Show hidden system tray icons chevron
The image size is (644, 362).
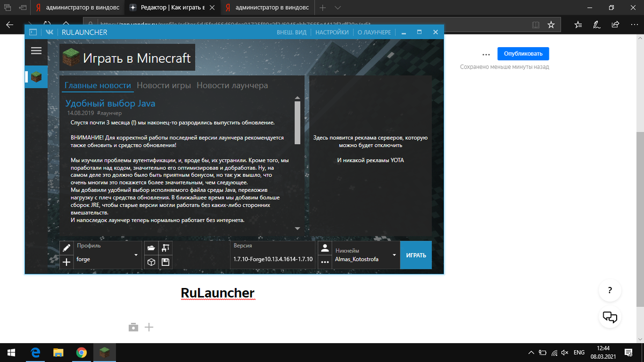point(531,352)
